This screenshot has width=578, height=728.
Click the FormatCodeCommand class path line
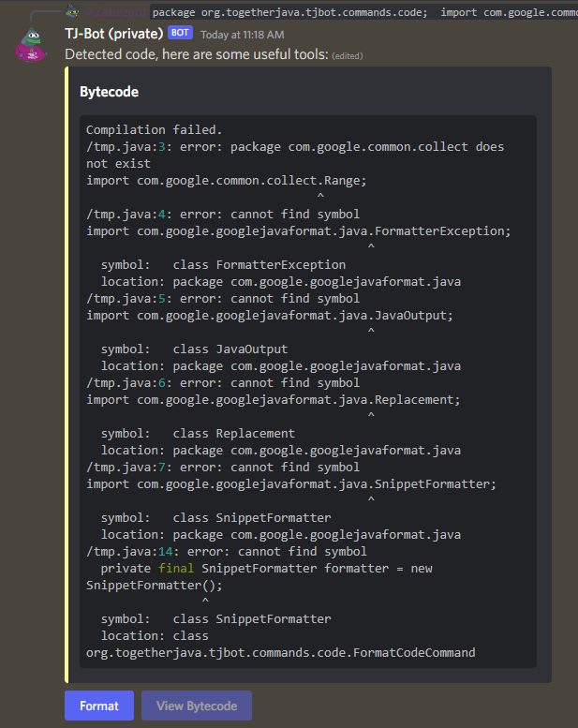(x=280, y=653)
